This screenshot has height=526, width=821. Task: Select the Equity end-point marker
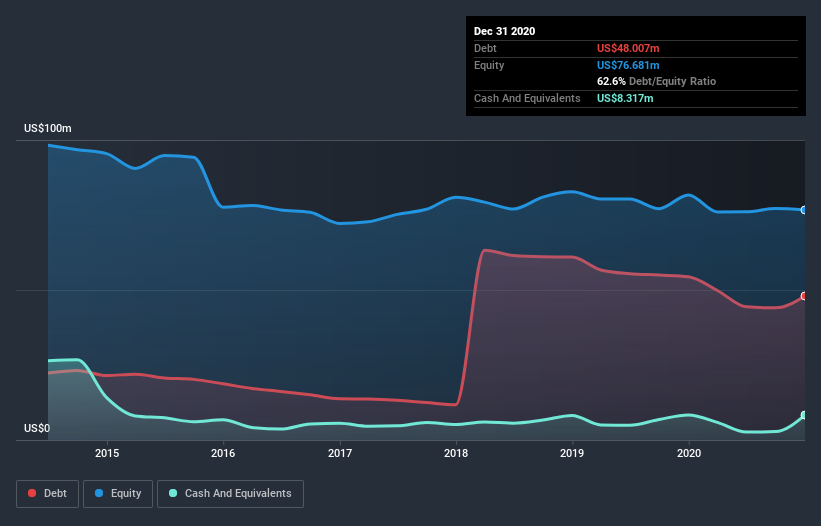point(804,210)
